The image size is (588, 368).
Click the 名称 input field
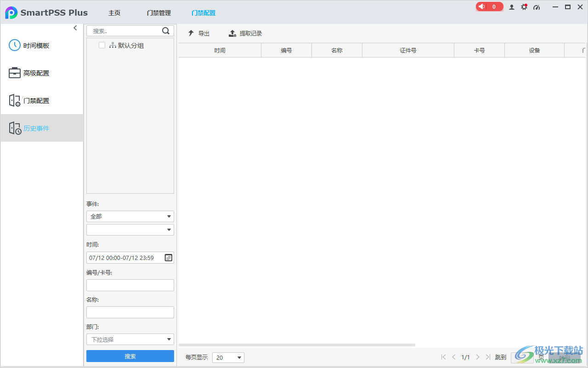coord(130,312)
